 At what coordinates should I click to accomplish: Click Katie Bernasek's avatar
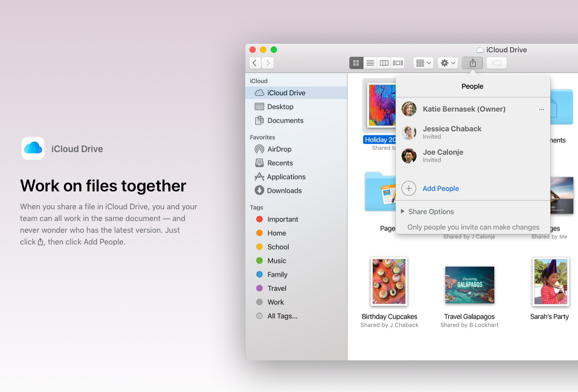tap(409, 109)
